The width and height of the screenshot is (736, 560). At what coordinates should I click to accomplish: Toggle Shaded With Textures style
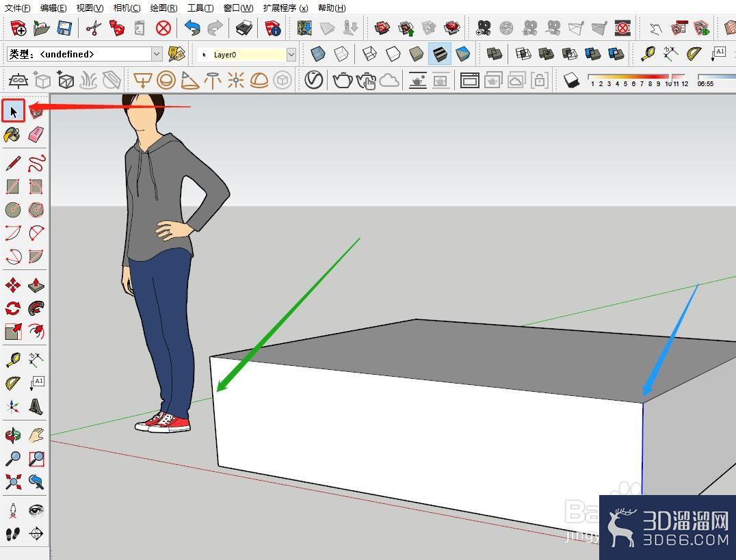[440, 54]
